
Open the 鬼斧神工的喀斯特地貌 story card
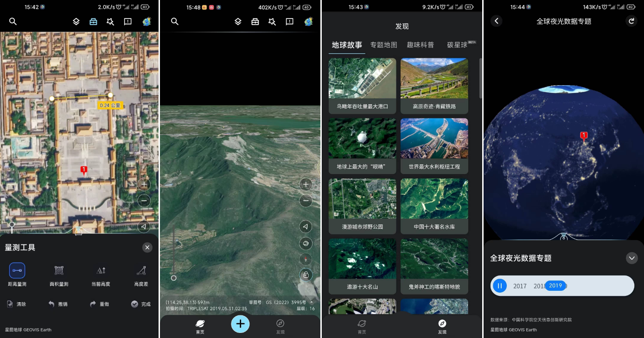coord(434,267)
